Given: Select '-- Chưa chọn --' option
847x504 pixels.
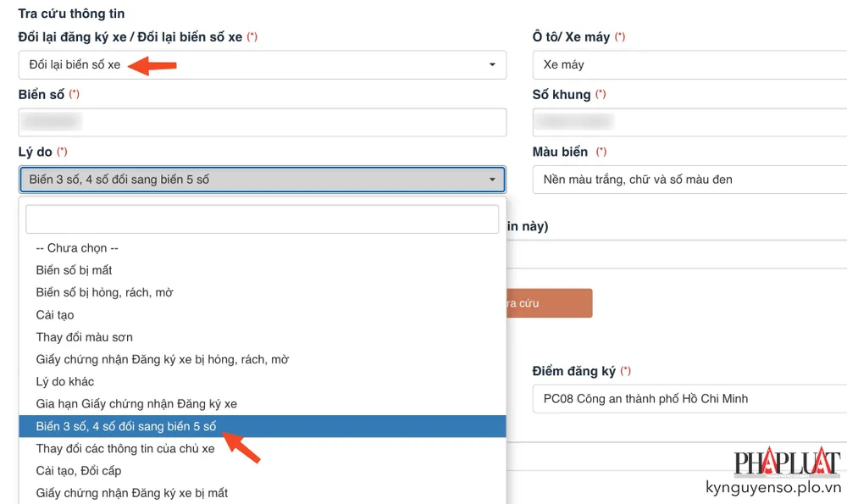Looking at the screenshot, I should click(77, 248).
